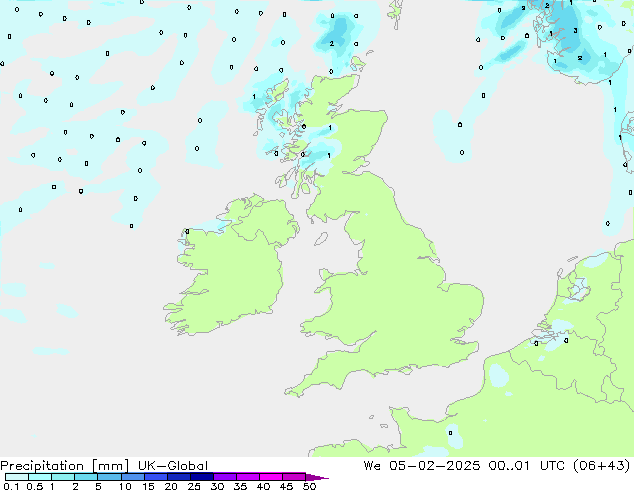Select the 30–35 mm purple legend swatch
Screen dimensions: 634x490
(225, 477)
